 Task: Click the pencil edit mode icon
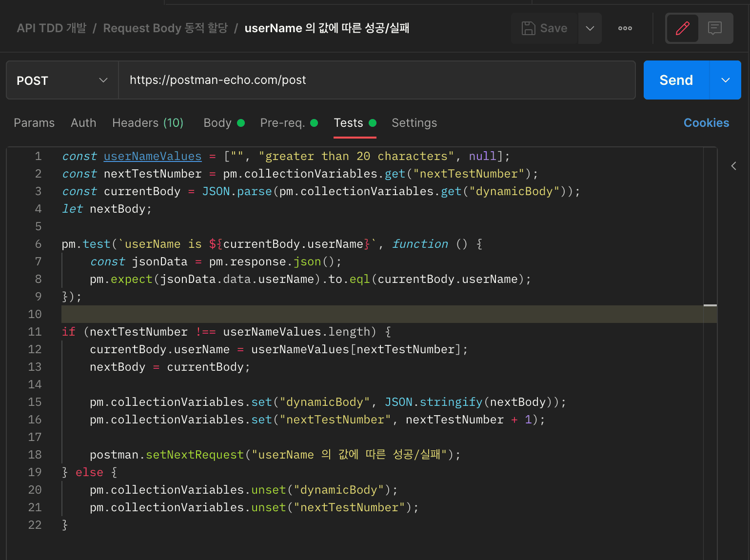point(682,28)
